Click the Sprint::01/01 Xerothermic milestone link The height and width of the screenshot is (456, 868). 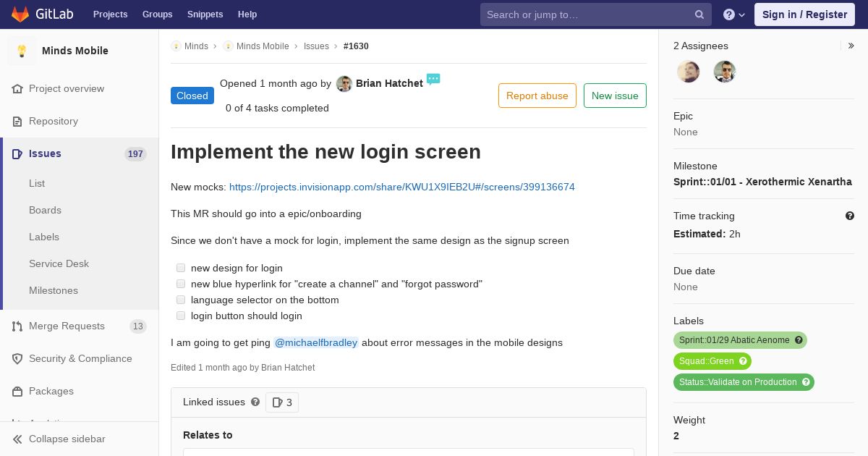tap(762, 182)
